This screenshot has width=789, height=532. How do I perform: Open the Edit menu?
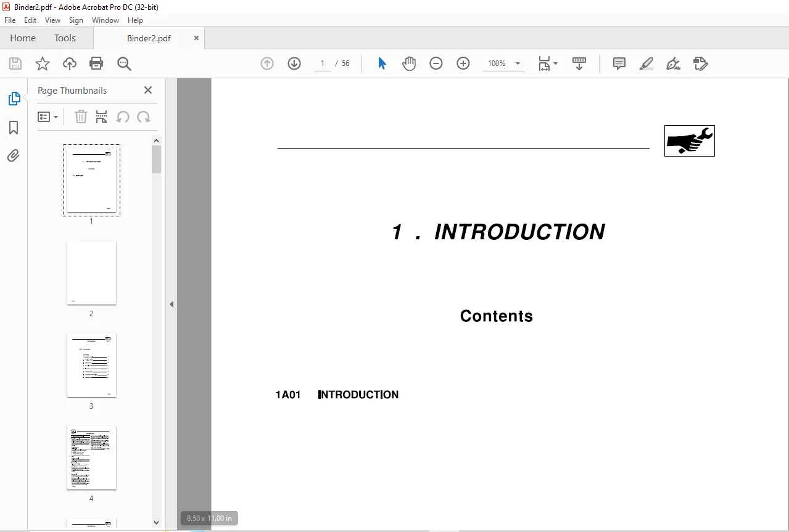(x=30, y=20)
